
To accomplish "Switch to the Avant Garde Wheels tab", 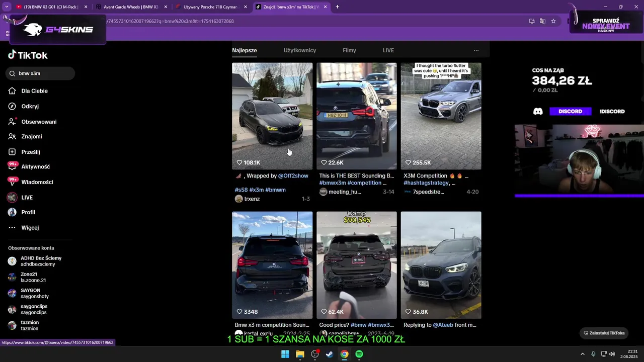I will point(130,7).
